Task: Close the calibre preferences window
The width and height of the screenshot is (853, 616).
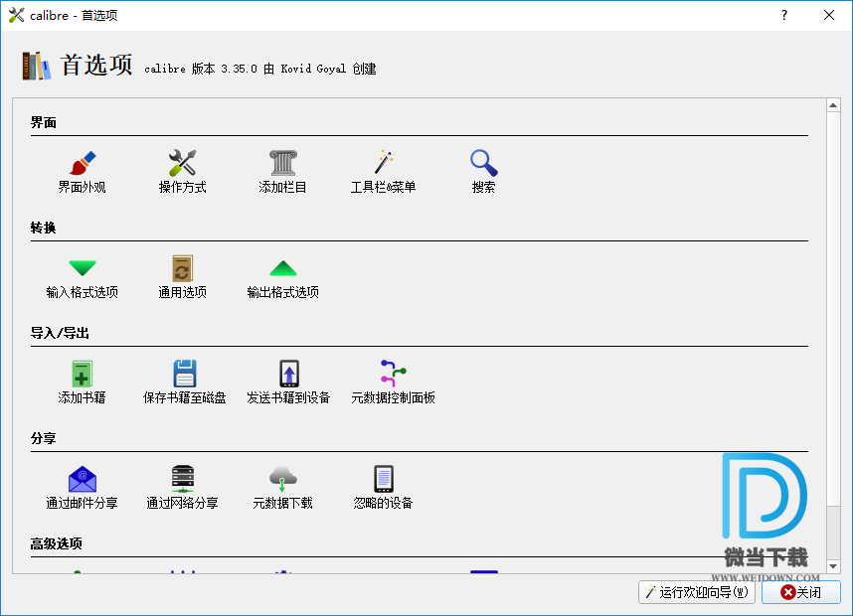Action: [828, 15]
